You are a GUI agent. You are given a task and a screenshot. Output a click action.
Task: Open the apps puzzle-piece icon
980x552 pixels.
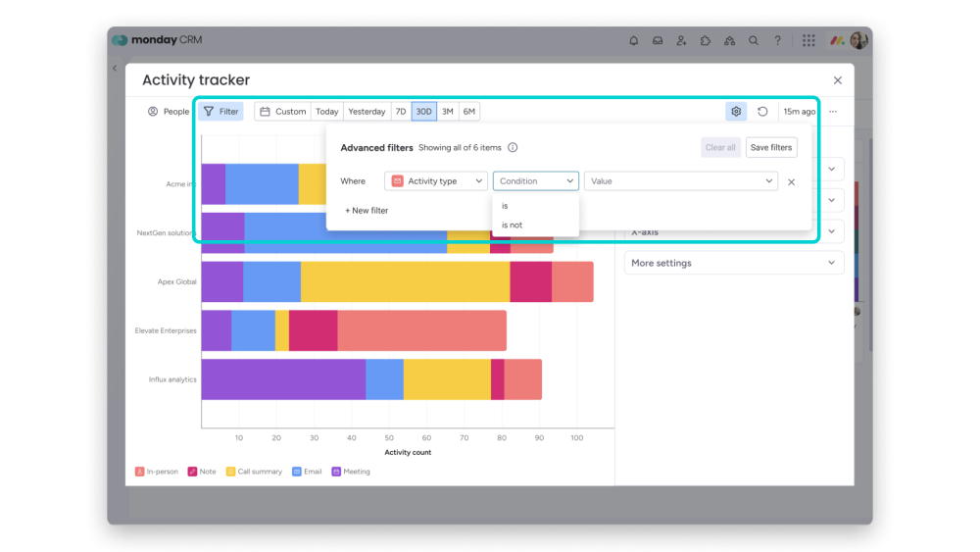pos(705,40)
